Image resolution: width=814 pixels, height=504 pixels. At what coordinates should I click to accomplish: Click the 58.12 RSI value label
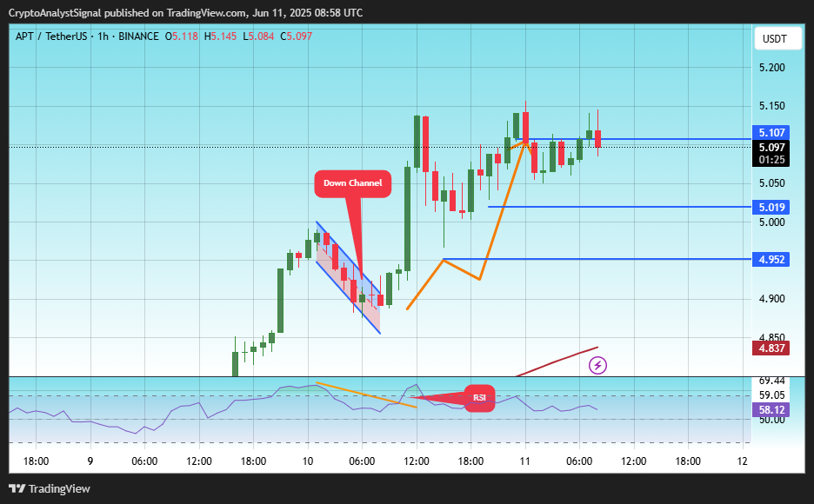coord(771,409)
